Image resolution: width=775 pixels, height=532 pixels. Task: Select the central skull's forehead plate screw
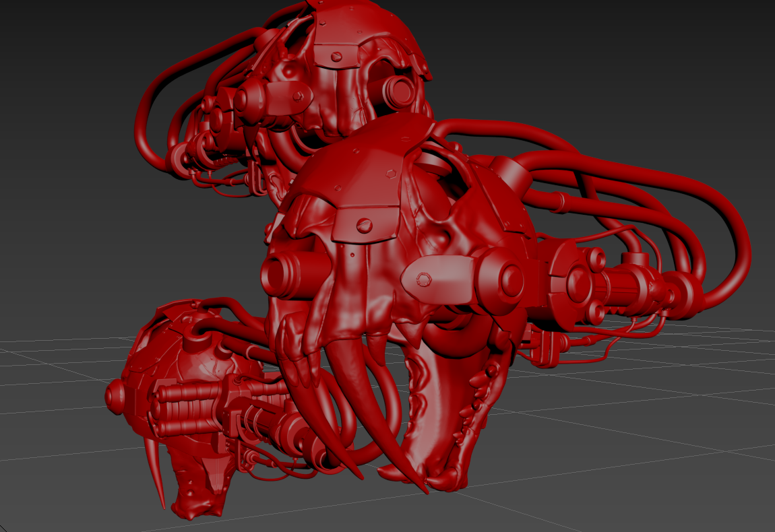coord(365,225)
